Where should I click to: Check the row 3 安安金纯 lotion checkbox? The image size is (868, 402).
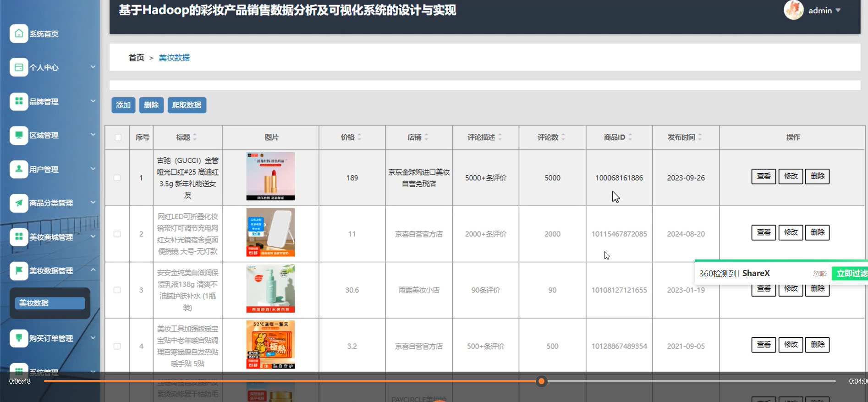click(117, 290)
